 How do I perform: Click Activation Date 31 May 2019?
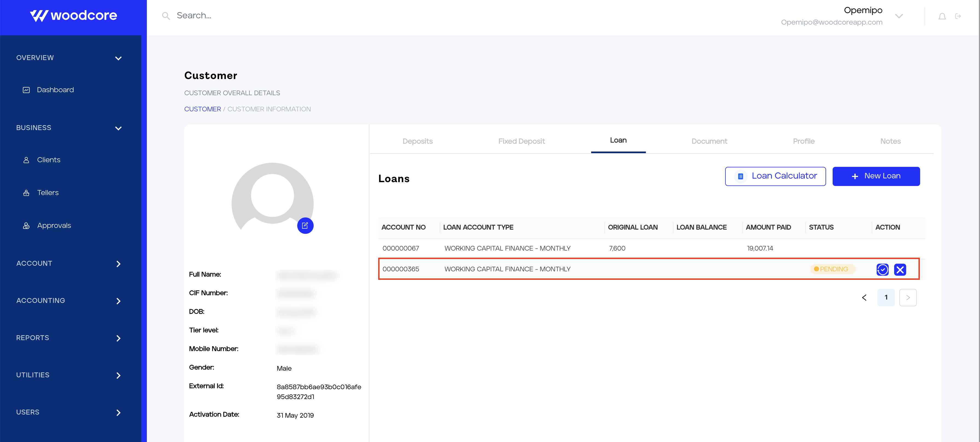point(295,415)
